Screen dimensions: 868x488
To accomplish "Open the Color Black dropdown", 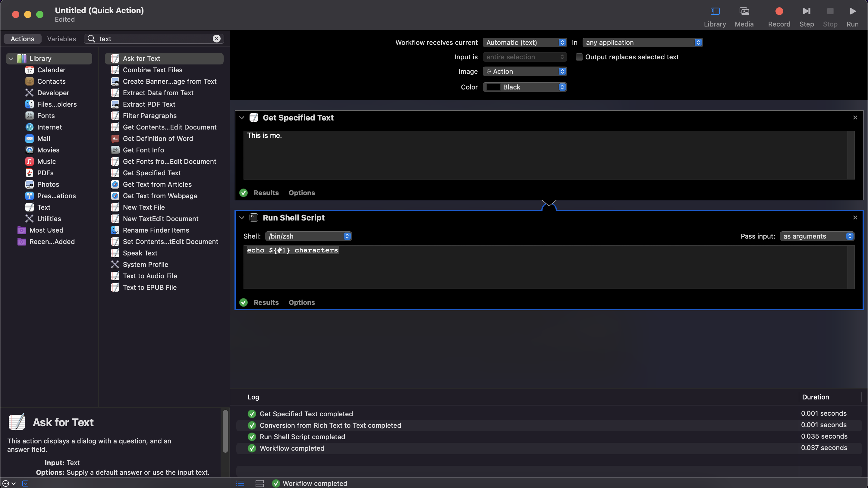I will pyautogui.click(x=525, y=87).
